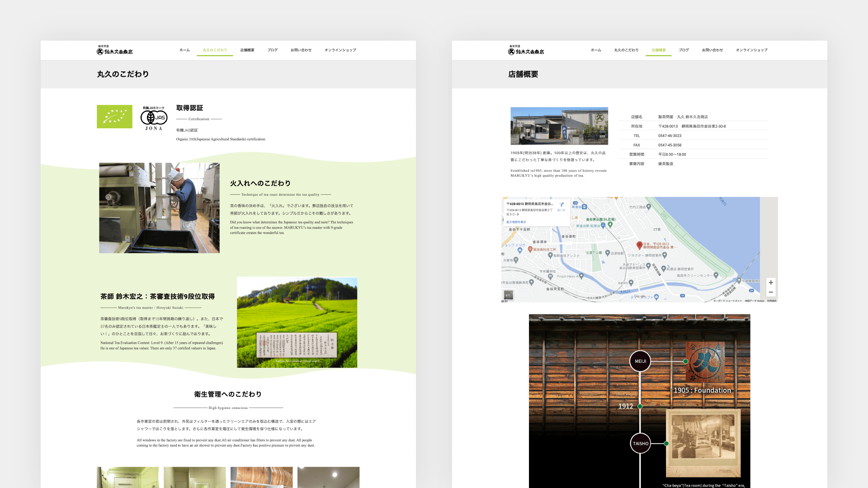Screen dimensions: 868x488
Task: Open ブログ in the left page nav
Action: point(272,50)
